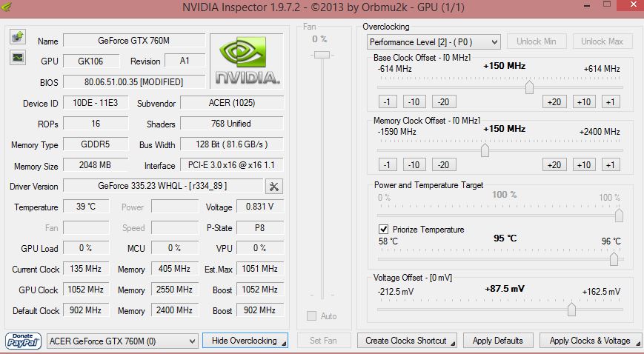Click the Interface field PCI-E 3.0
Viewport: 644px width, 354px height.
232,164
